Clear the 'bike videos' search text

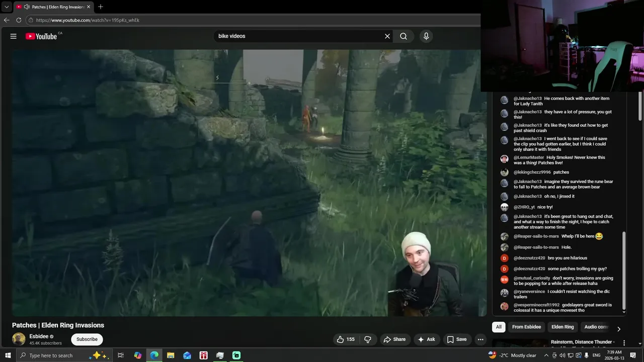tap(387, 36)
